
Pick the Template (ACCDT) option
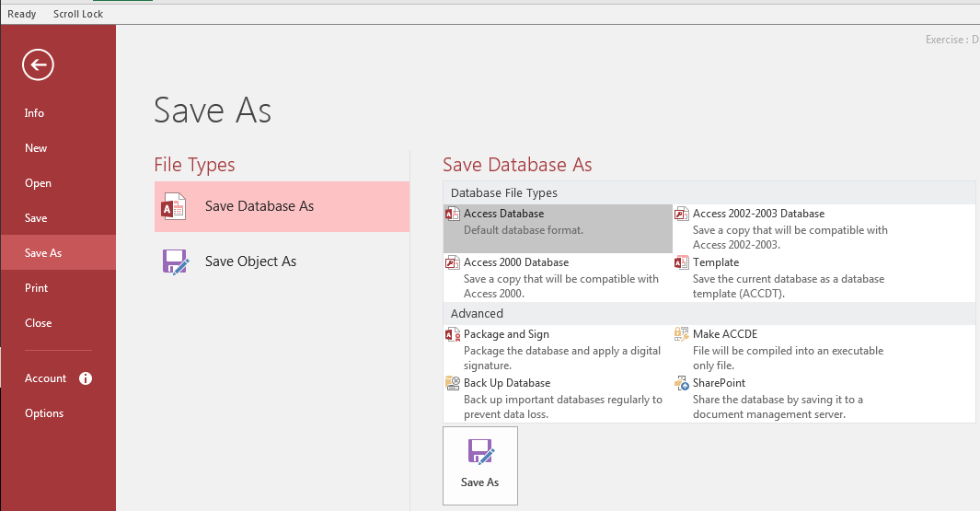pyautogui.click(x=786, y=278)
